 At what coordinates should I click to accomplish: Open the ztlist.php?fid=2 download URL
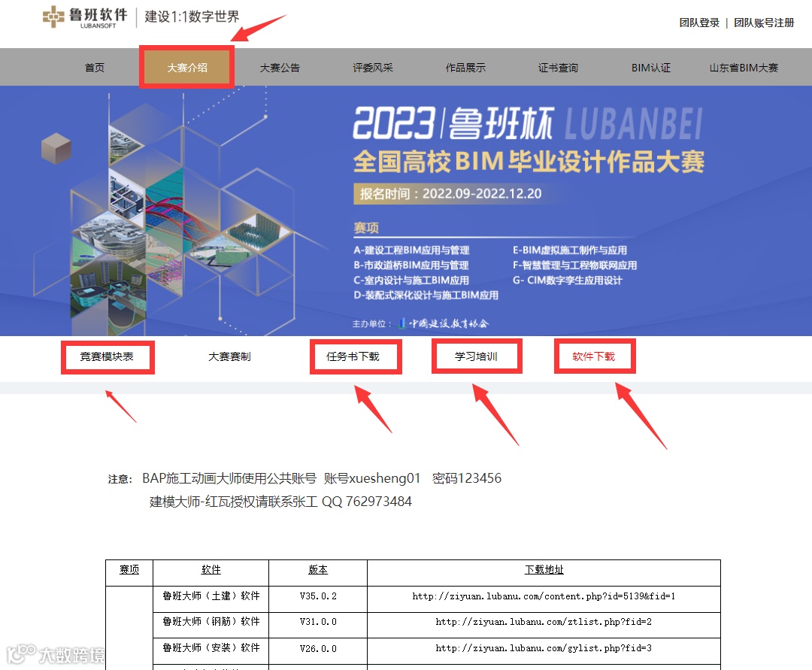point(544,622)
